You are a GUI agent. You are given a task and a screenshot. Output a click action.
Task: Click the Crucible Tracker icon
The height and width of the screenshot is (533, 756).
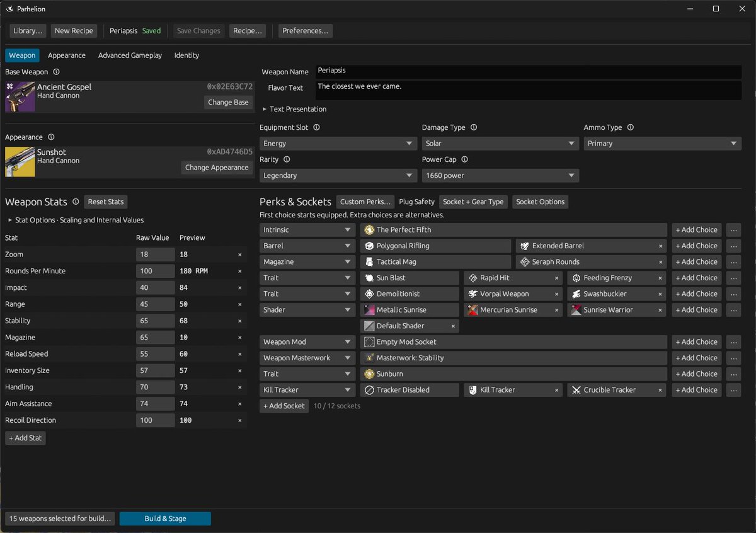coord(576,390)
